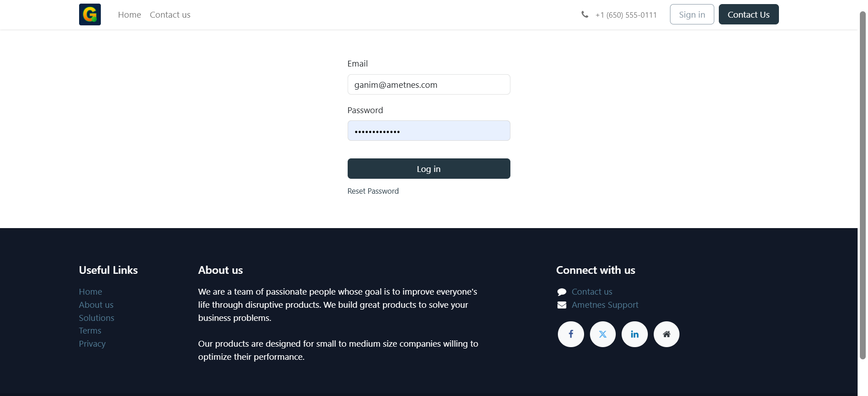Image resolution: width=868 pixels, height=396 pixels.
Task: Follow the Reset Password link
Action: [x=373, y=191]
